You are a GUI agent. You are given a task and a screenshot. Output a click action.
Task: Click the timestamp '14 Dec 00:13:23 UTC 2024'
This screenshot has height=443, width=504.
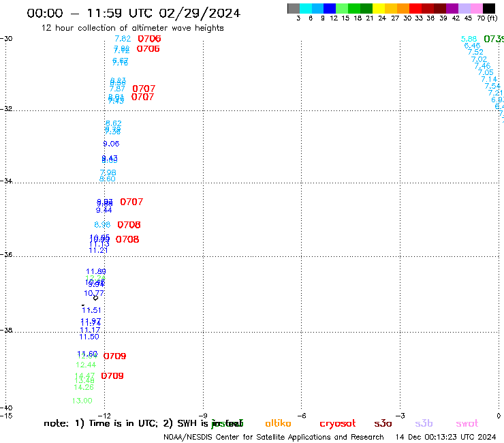446,438
